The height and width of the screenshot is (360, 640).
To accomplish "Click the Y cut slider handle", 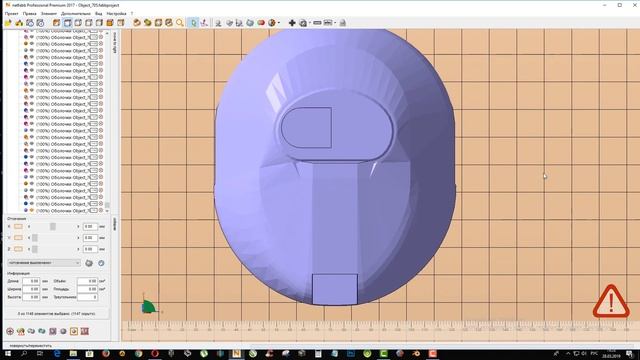I will coord(35,238).
